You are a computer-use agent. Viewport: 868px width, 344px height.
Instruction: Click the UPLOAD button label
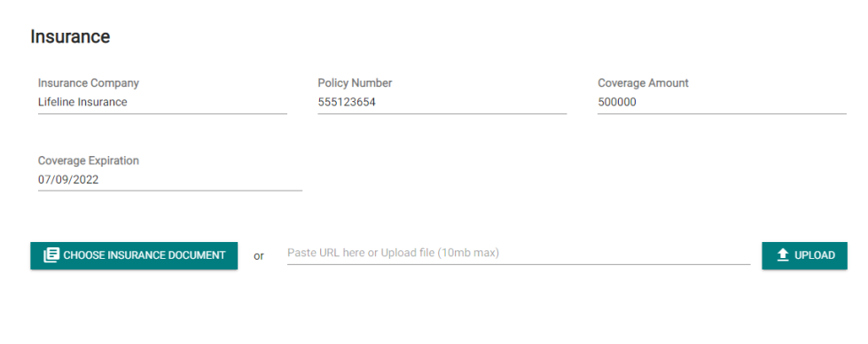tap(814, 255)
